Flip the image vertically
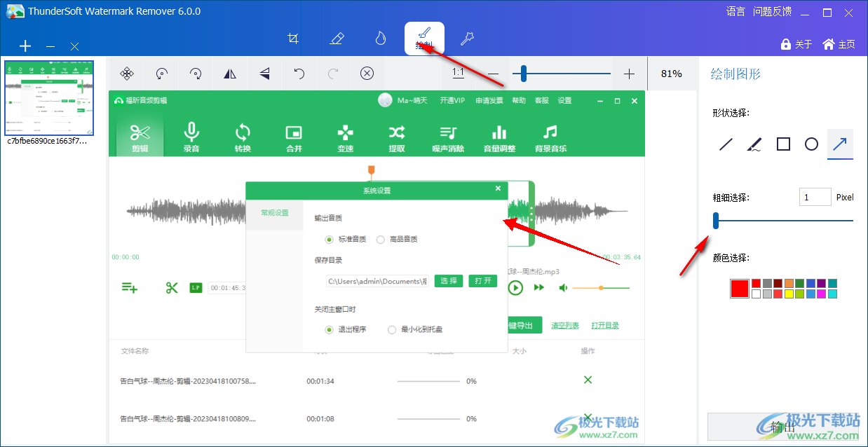Viewport: 868px width, 447px height. click(264, 74)
